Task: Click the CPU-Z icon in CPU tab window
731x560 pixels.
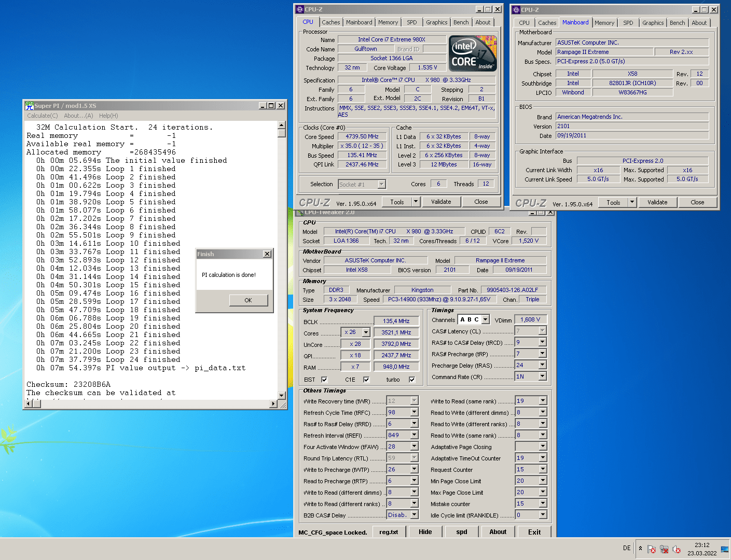Action: [x=299, y=9]
